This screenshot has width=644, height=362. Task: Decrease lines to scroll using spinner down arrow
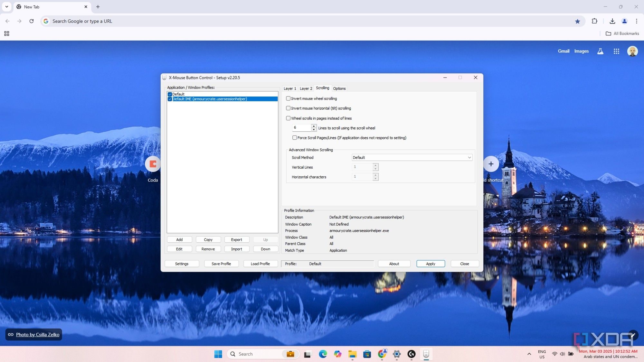(314, 129)
